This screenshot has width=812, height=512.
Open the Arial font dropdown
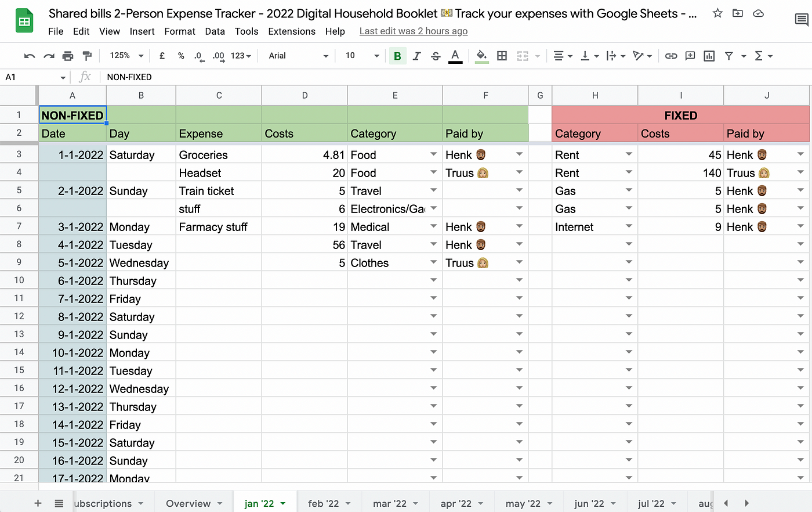point(298,56)
